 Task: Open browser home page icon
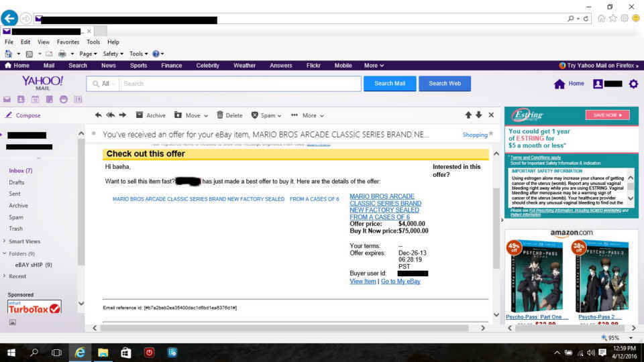[601, 19]
